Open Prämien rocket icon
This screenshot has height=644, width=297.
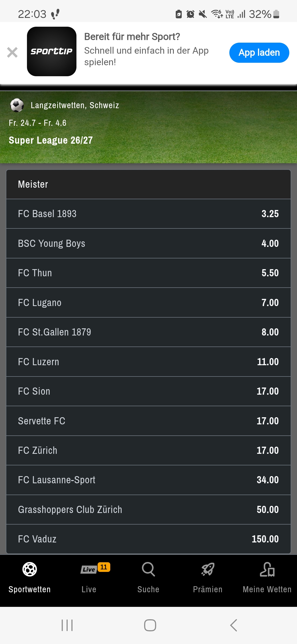208,569
